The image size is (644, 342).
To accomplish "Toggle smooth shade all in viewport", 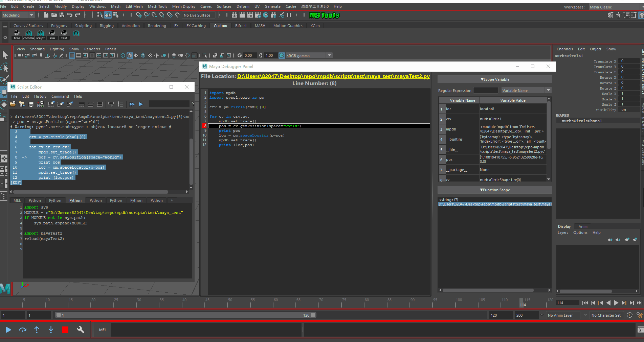I will [x=130, y=55].
